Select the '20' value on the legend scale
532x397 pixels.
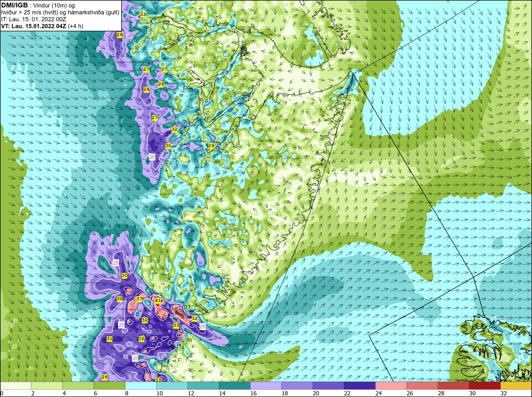point(316,393)
